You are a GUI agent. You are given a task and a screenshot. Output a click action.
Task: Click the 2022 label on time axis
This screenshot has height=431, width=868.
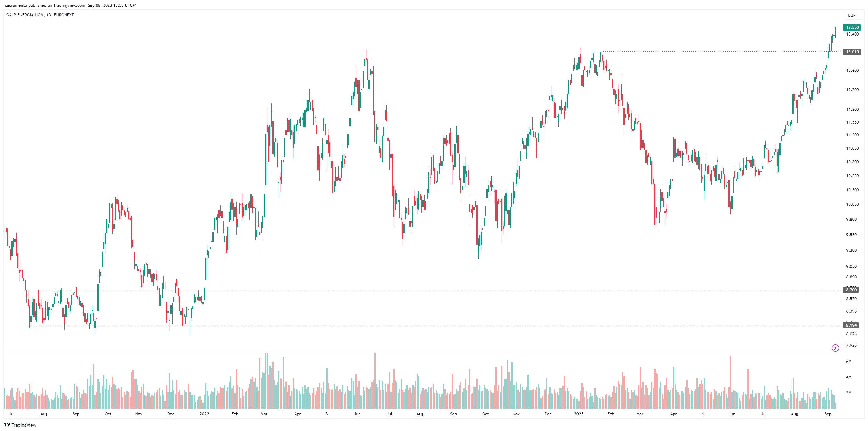pyautogui.click(x=204, y=414)
